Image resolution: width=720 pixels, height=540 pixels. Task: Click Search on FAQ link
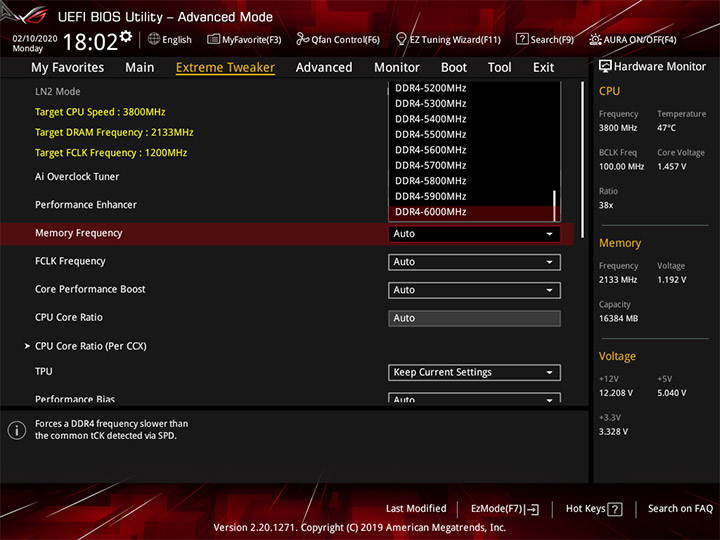coord(680,509)
